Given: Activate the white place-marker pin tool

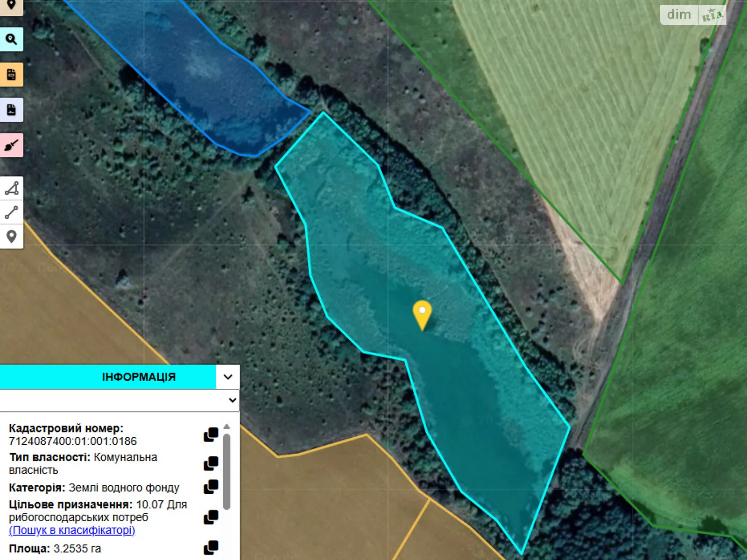Looking at the screenshot, I should tap(11, 237).
